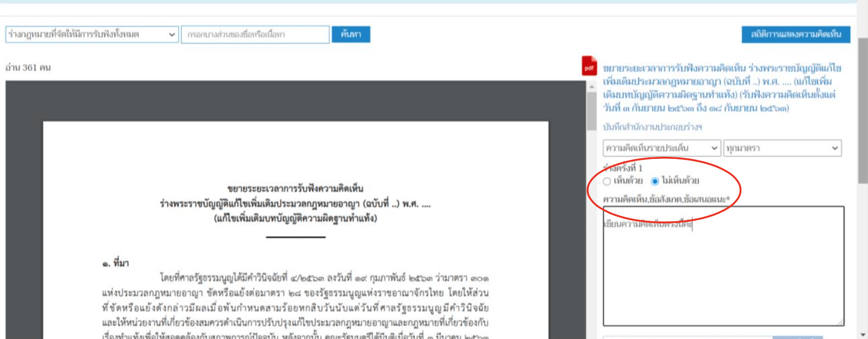868x339 pixels.
Task: Click the บันทึกสำนักงานประกอบร่างฯ link
Action: point(652,127)
